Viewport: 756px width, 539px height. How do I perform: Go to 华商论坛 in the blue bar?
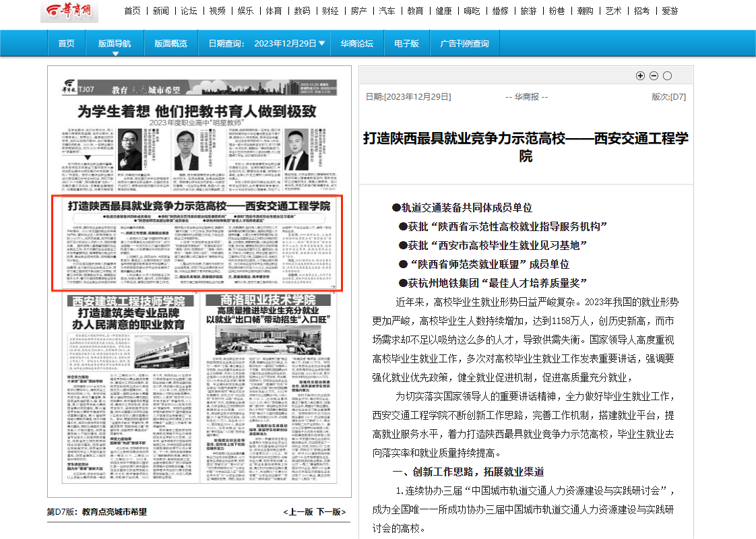coord(356,44)
